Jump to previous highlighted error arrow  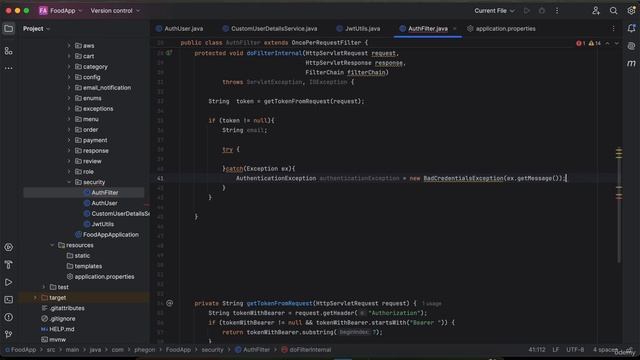click(607, 43)
